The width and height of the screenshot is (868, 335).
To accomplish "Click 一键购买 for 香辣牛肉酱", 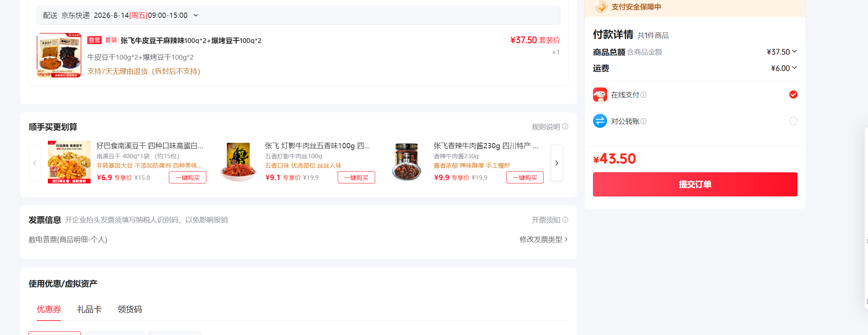I will (x=525, y=178).
